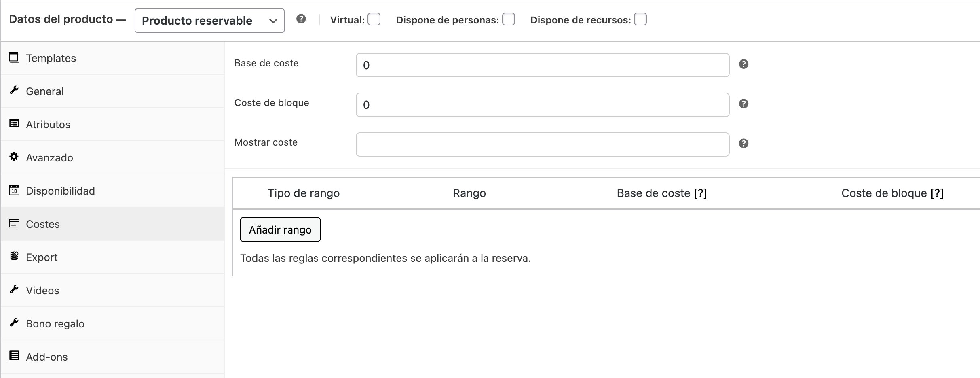Select the Bono regalo tab

(x=55, y=324)
